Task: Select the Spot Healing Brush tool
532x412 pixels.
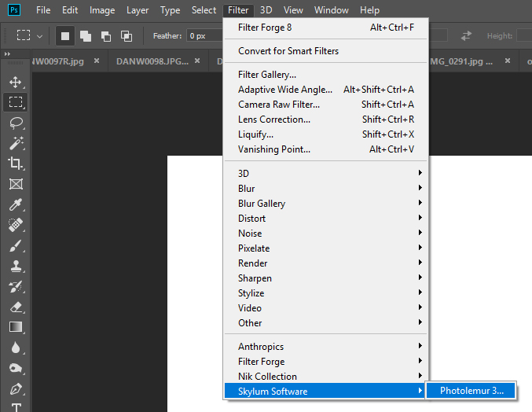Action: pos(15,225)
